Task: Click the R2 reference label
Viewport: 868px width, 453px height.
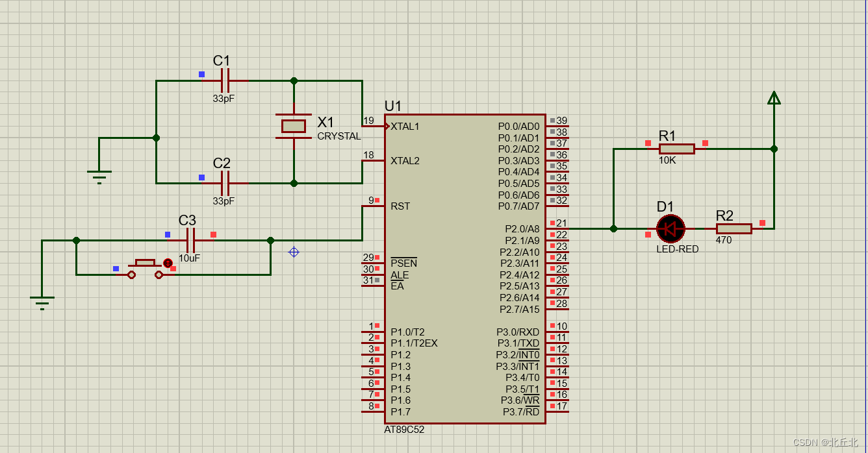Action: [724, 216]
